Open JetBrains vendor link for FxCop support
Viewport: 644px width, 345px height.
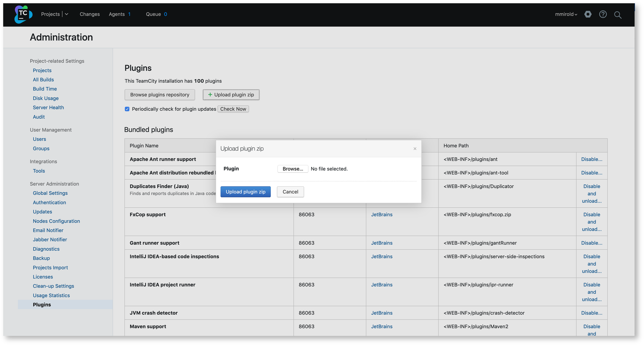[382, 215]
